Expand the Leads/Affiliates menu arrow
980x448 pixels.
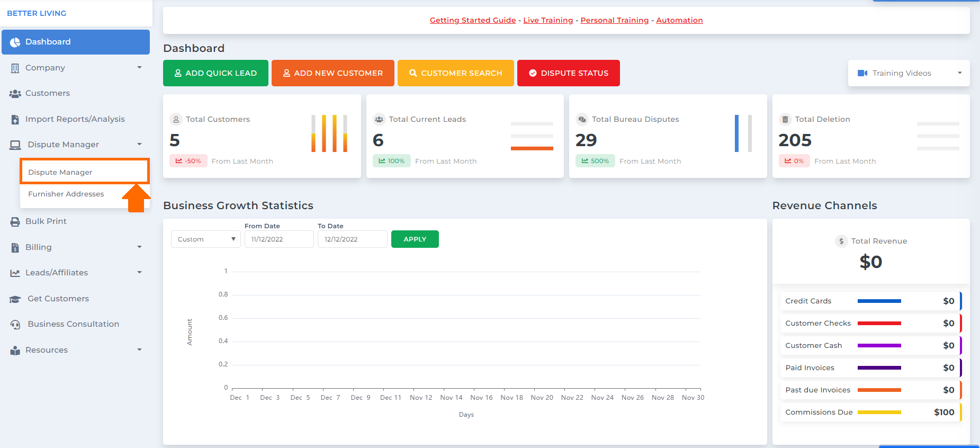tap(140, 272)
